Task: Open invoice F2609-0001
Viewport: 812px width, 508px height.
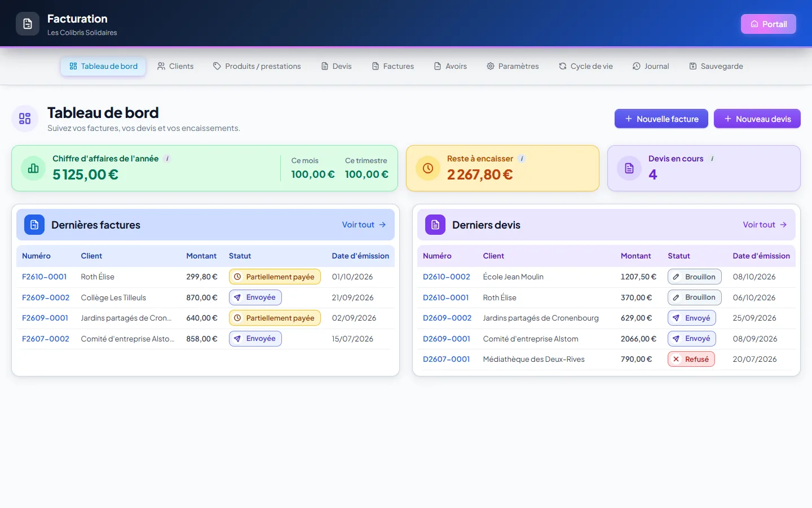Action: click(45, 318)
